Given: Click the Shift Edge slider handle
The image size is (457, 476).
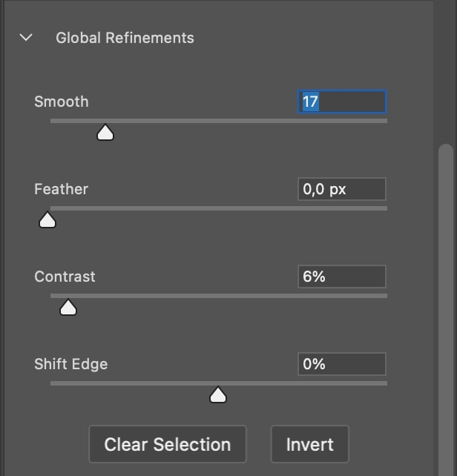Looking at the screenshot, I should (x=217, y=395).
